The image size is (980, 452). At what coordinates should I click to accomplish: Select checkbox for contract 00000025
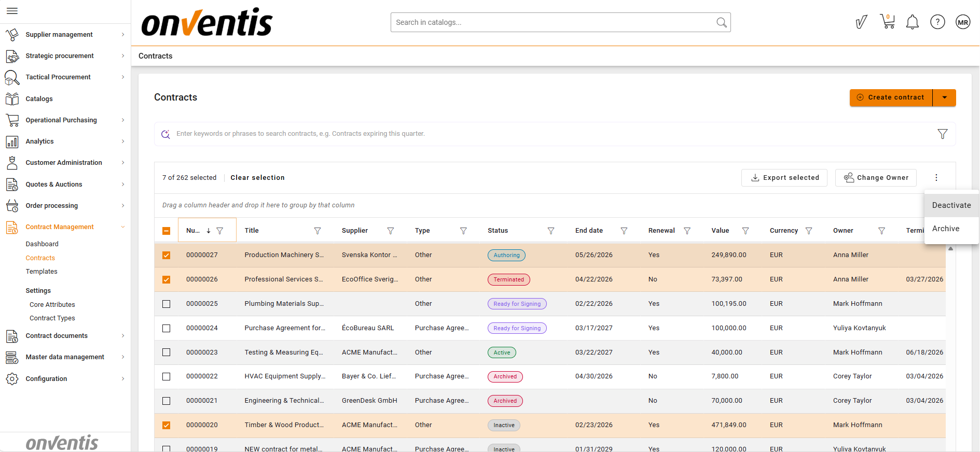click(167, 304)
